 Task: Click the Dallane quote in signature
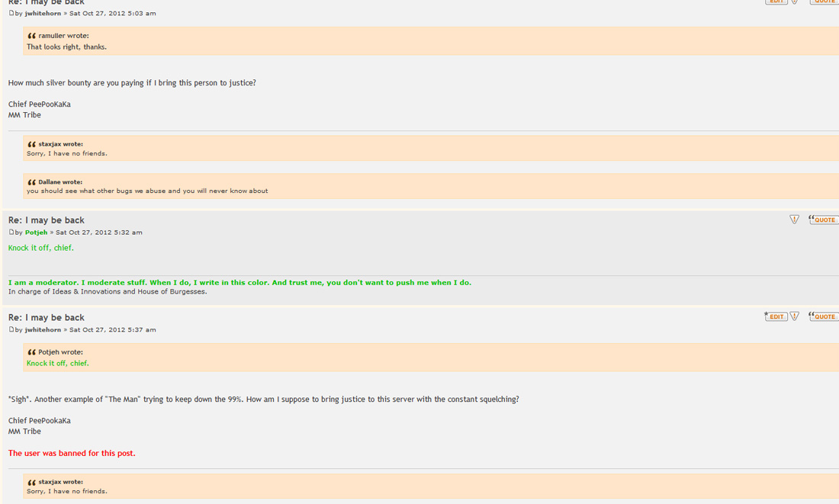pos(431,185)
